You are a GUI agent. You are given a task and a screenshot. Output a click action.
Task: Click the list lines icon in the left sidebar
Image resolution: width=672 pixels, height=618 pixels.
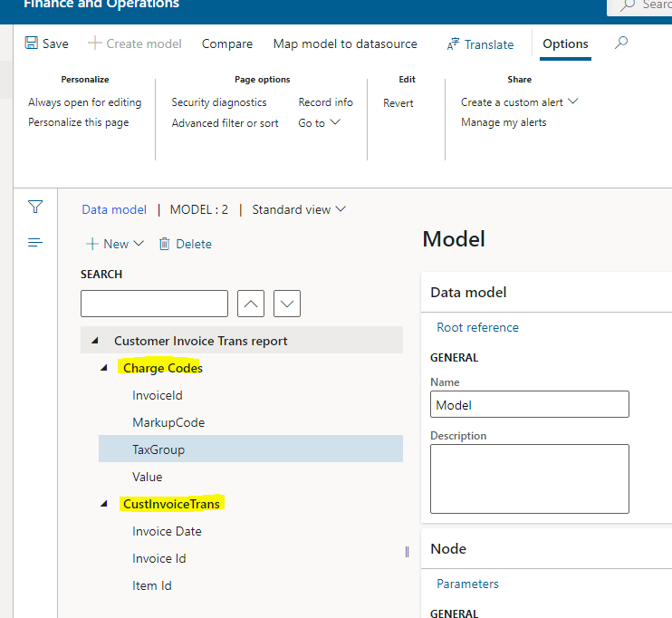[35, 242]
